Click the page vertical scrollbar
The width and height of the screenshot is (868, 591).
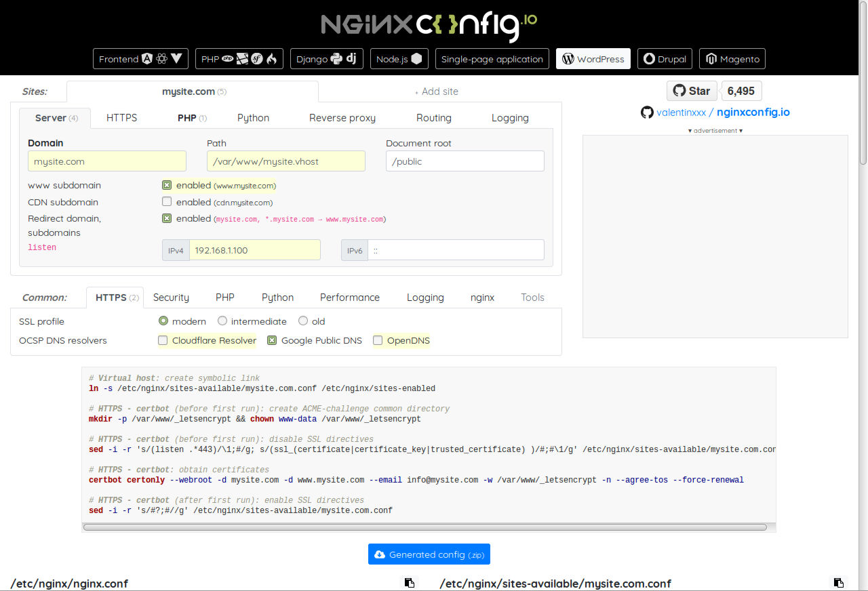click(x=863, y=85)
